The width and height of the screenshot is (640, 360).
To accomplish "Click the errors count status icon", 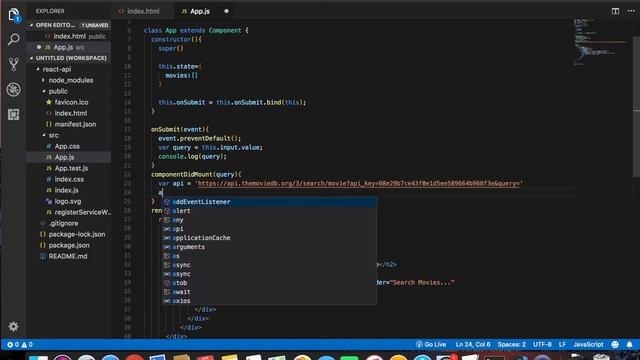I will (x=13, y=344).
